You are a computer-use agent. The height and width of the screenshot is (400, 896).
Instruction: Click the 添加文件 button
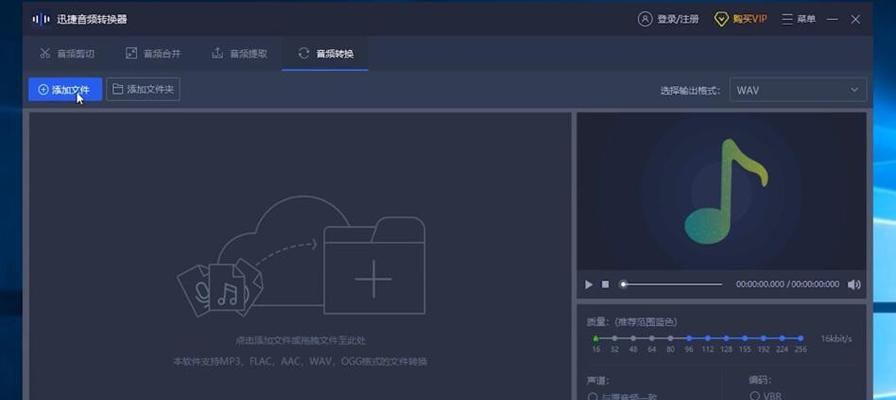(x=65, y=90)
